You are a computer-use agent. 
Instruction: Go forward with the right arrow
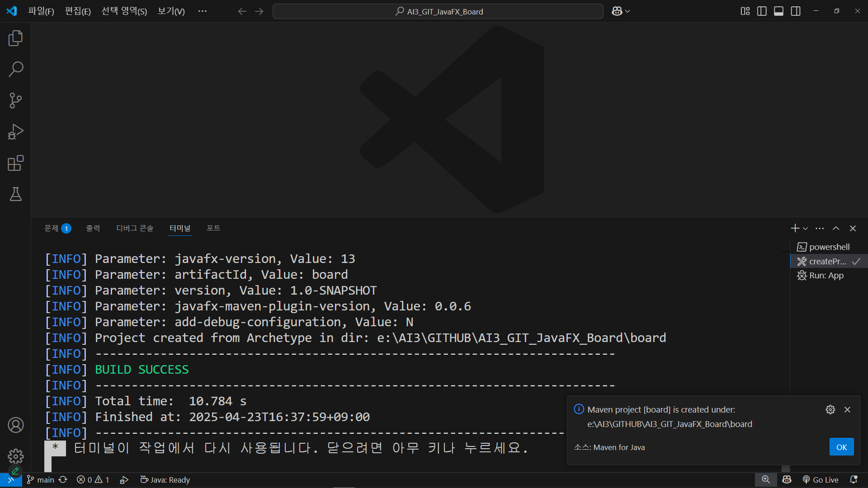point(259,11)
